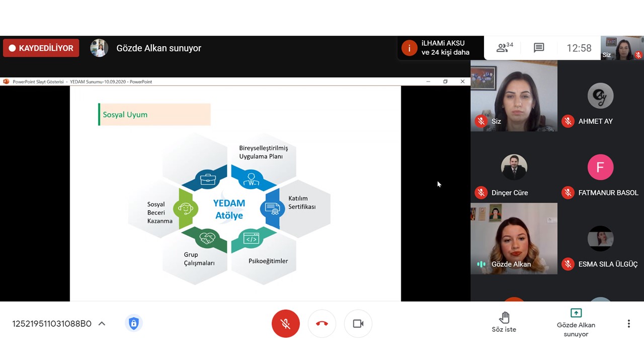Click Söz iste raise hand button
Screen dimensions: 644x362
click(x=504, y=322)
